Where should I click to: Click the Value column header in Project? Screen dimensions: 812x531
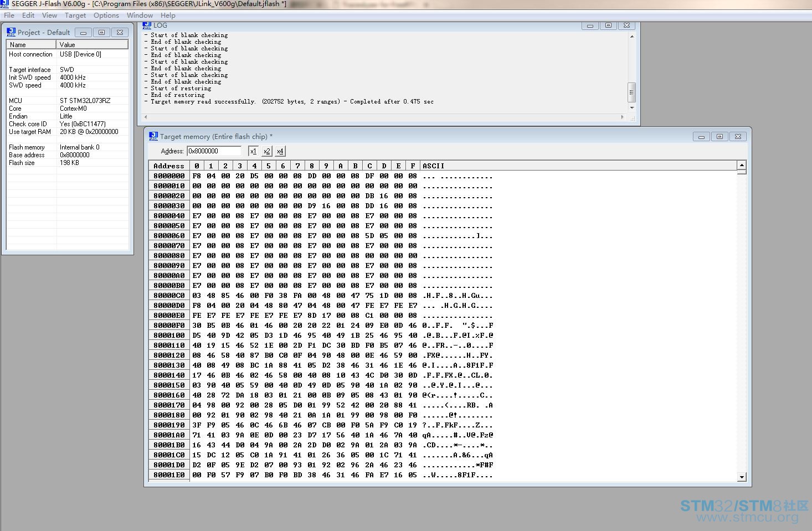pos(92,44)
